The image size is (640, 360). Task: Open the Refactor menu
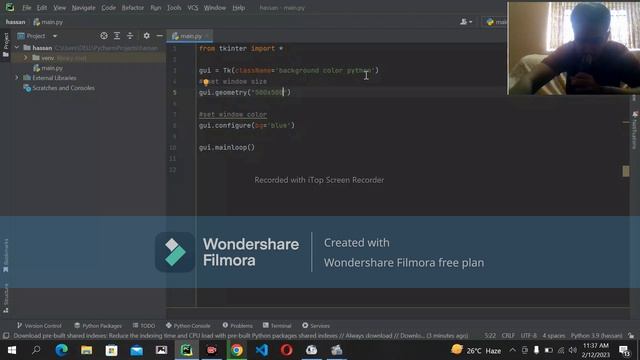click(133, 8)
